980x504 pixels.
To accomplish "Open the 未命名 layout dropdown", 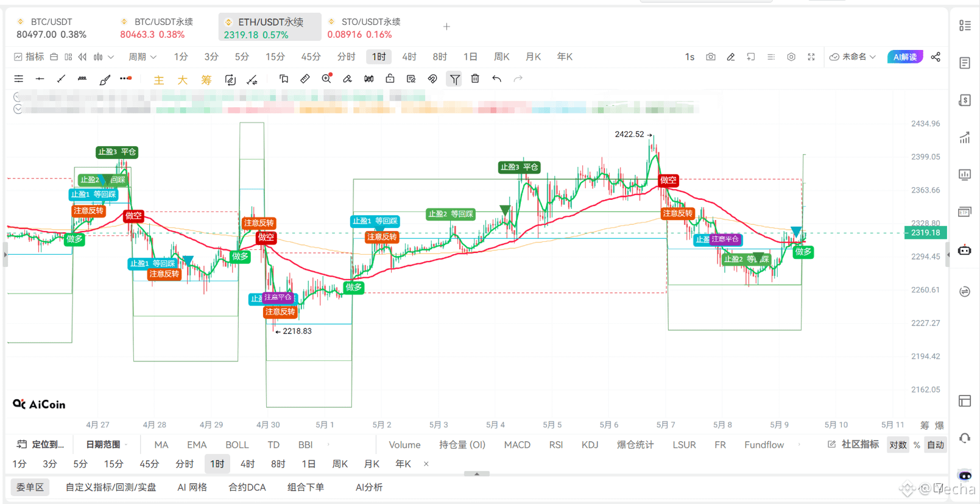I will (x=853, y=57).
